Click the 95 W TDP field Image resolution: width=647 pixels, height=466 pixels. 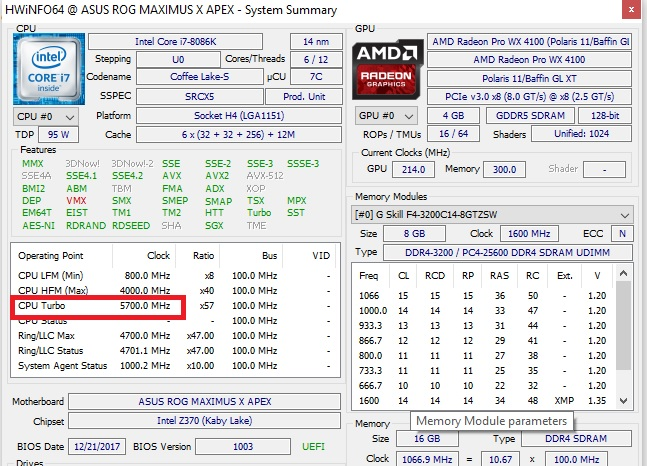[58, 135]
